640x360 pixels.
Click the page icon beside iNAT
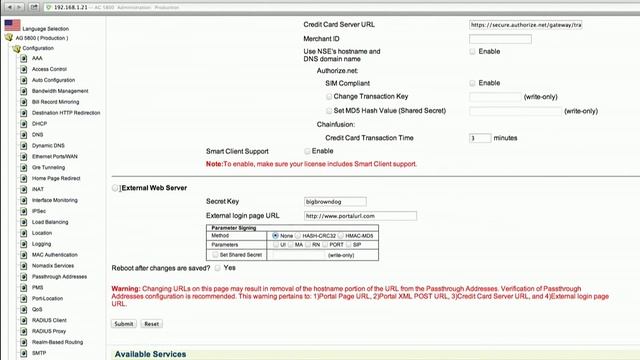point(24,189)
